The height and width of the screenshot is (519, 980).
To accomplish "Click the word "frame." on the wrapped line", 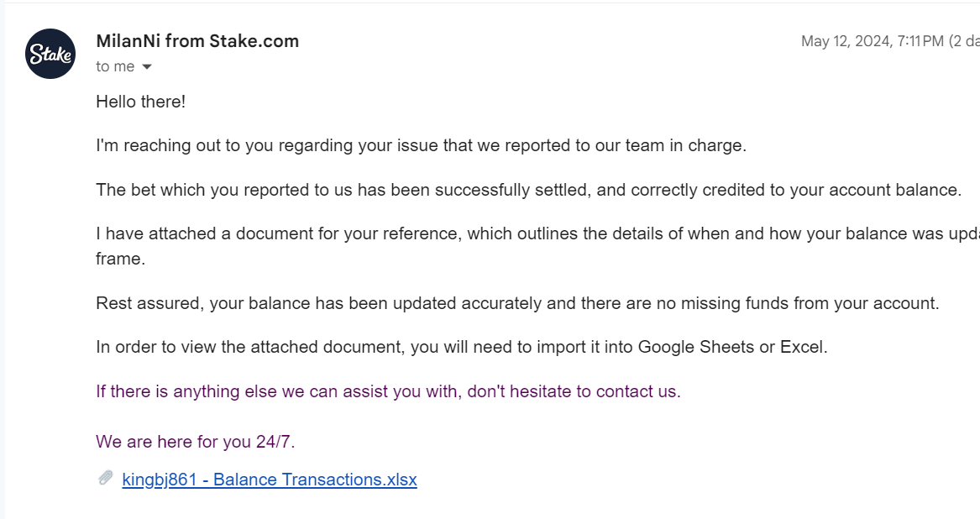I will point(121,259).
